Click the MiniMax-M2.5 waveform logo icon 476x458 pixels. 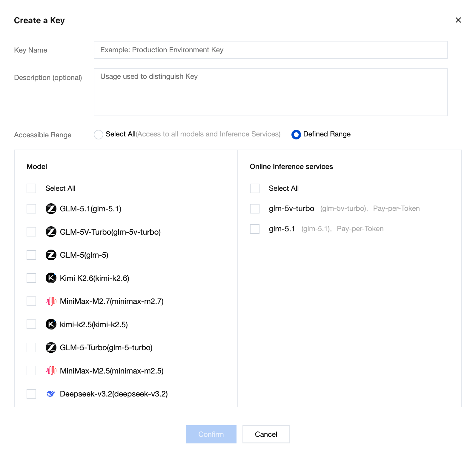tap(51, 371)
